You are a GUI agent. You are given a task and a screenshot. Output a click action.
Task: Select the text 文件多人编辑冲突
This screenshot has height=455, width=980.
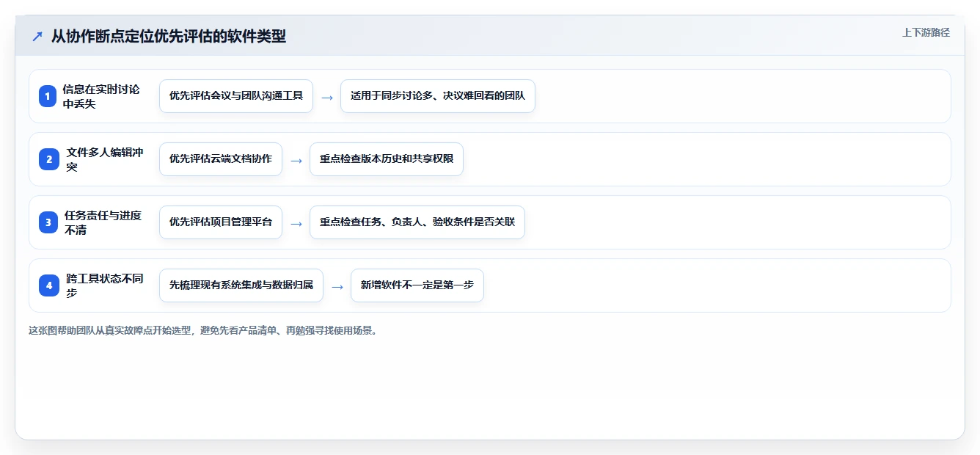coord(105,159)
